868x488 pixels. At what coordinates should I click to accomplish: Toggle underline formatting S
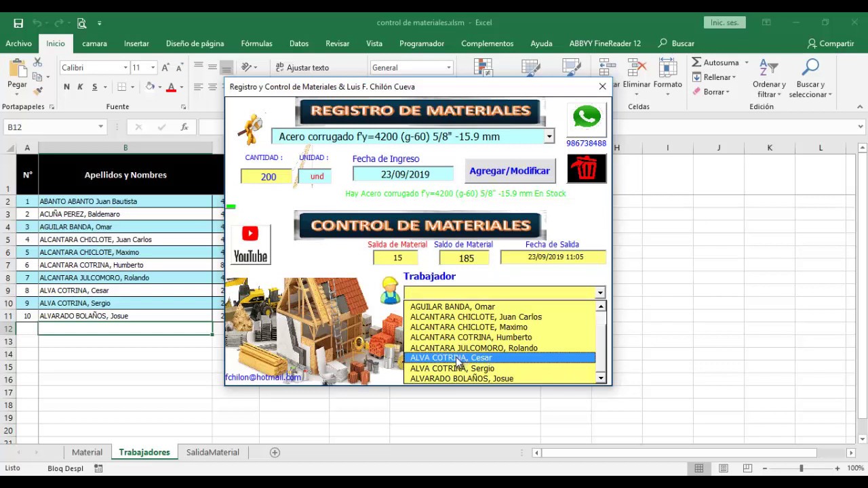coord(94,87)
